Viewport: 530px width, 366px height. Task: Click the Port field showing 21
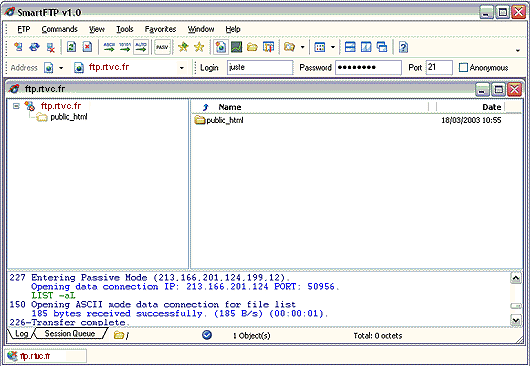439,67
